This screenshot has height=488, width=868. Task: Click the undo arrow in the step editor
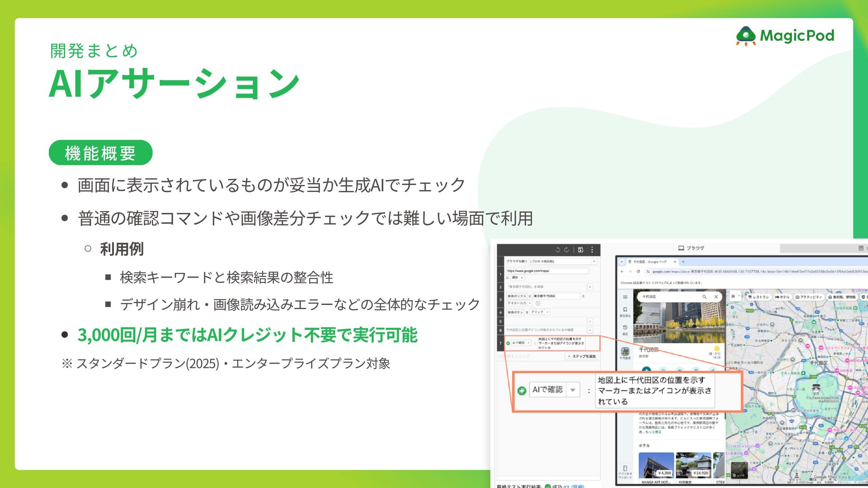click(x=557, y=249)
